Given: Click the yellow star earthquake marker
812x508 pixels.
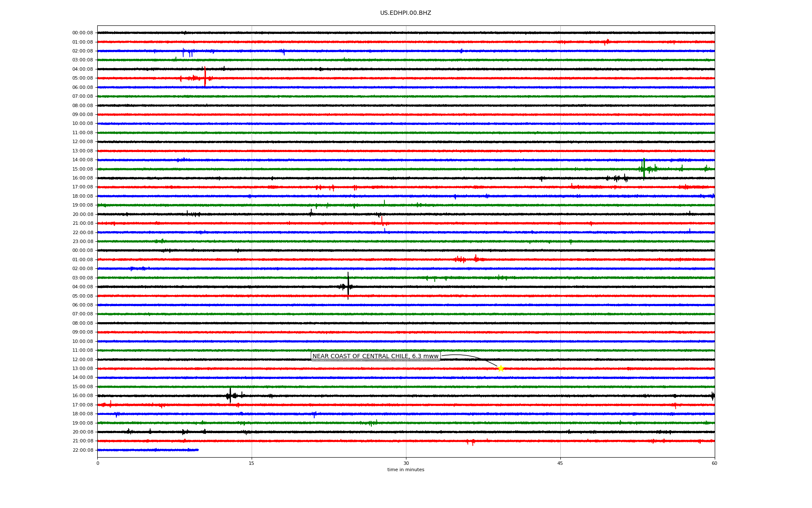Looking at the screenshot, I should coord(501,368).
